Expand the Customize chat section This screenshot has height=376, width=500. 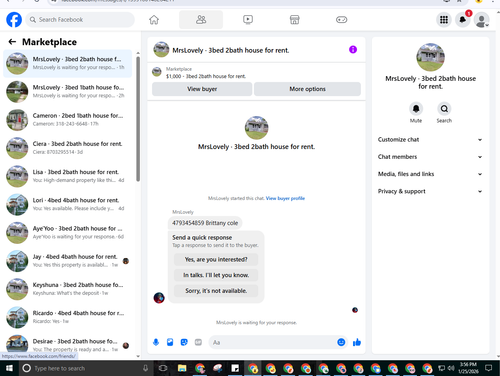click(430, 140)
